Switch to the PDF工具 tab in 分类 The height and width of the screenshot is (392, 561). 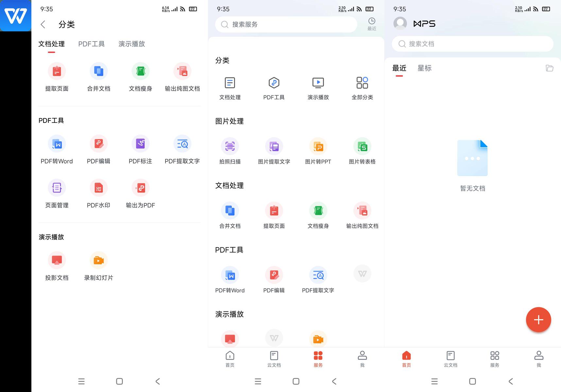92,44
